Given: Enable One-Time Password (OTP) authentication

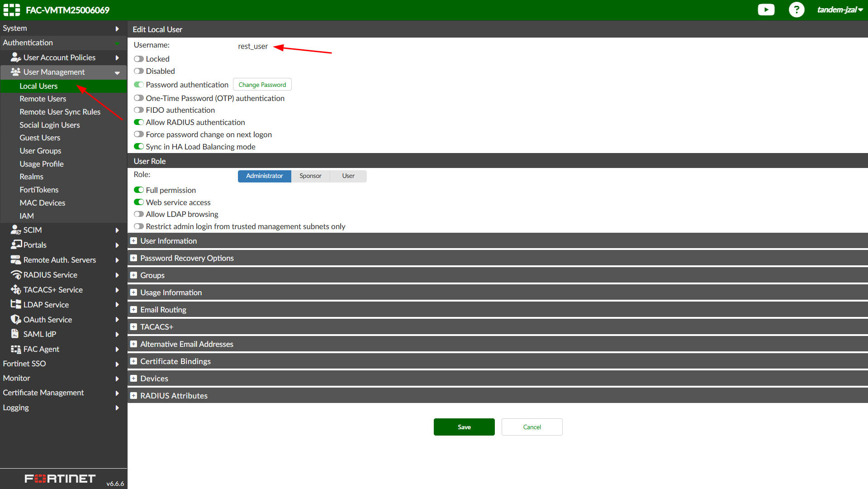Looking at the screenshot, I should [x=139, y=98].
